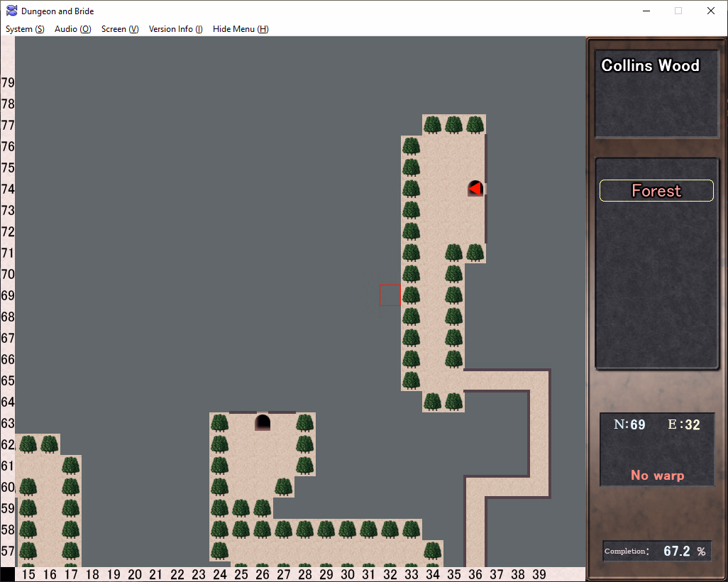Minimize the Dungeon and Bride window
The width and height of the screenshot is (728, 582).
click(x=646, y=11)
